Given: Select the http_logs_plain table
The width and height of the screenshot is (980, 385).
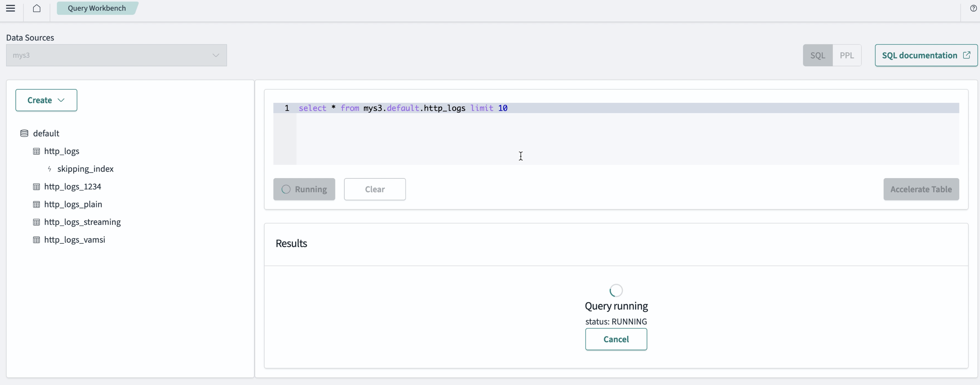Looking at the screenshot, I should coord(73,204).
